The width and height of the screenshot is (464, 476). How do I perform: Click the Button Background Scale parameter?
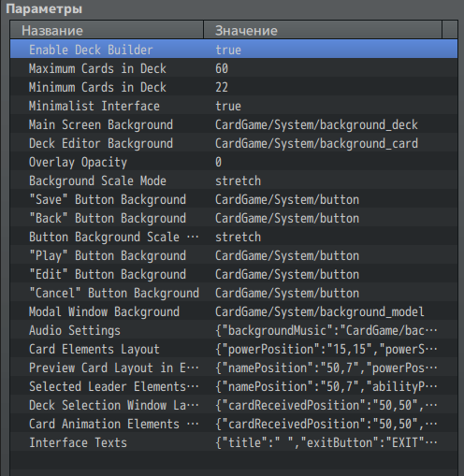point(234,236)
